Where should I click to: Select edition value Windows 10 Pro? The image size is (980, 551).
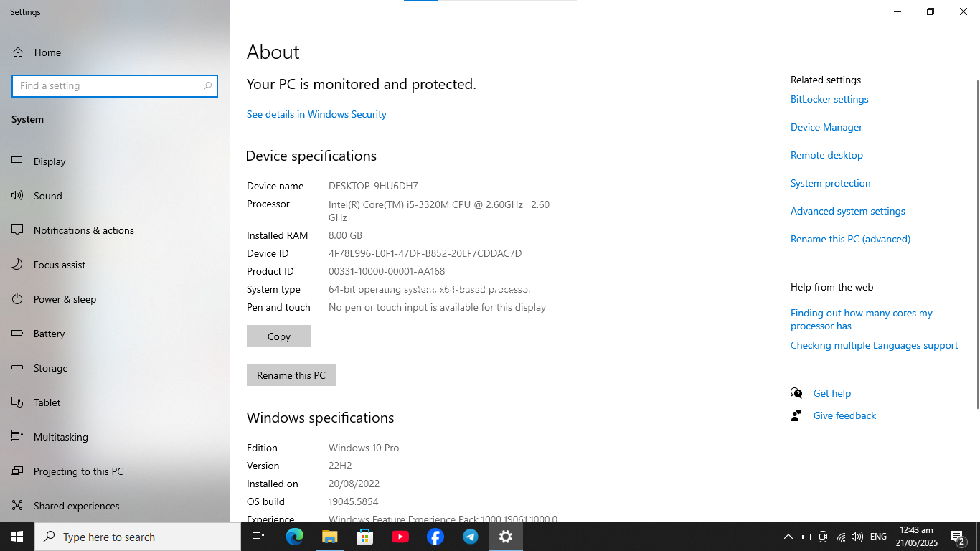364,448
